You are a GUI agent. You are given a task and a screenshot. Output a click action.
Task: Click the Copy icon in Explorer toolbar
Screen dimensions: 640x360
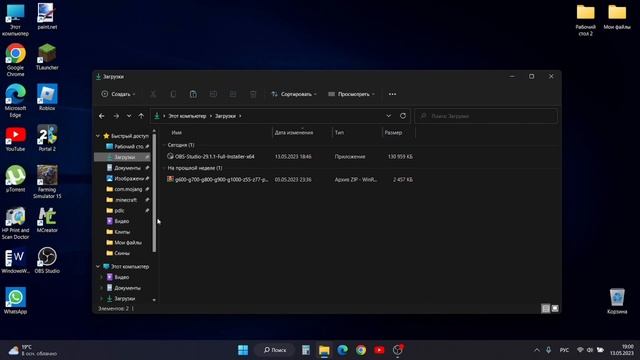pyautogui.click(x=173, y=94)
